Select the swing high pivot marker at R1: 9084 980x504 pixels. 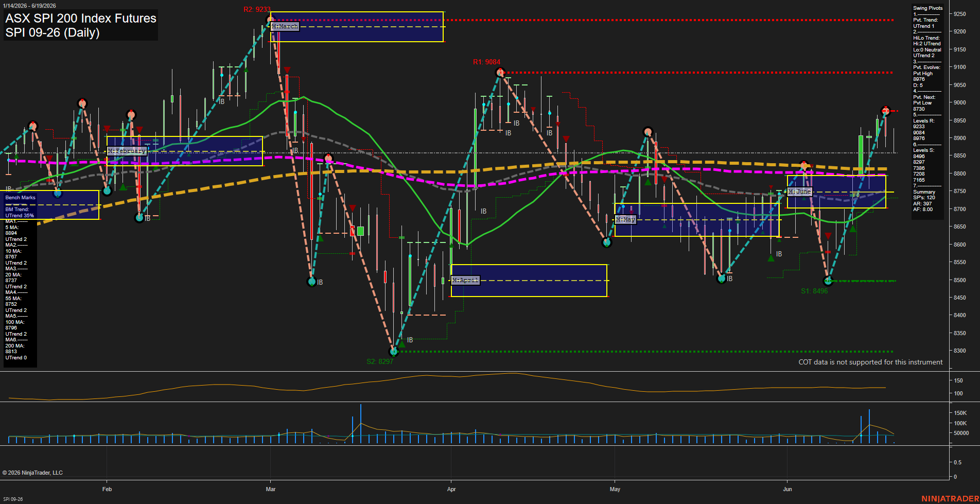[500, 73]
